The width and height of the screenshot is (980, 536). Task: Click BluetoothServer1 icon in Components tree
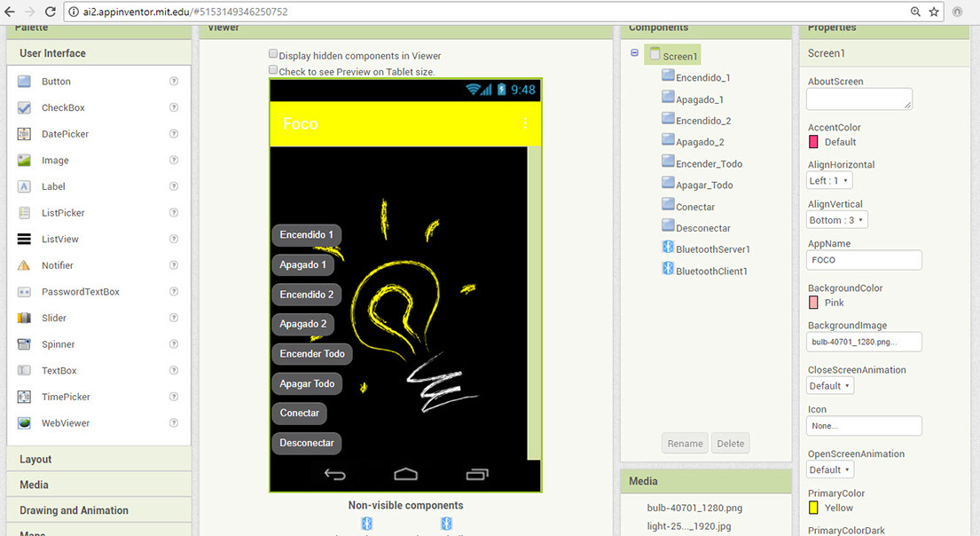668,248
